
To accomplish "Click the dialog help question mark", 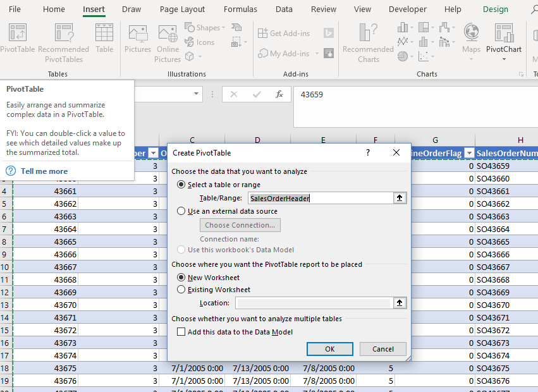I will click(x=368, y=152).
